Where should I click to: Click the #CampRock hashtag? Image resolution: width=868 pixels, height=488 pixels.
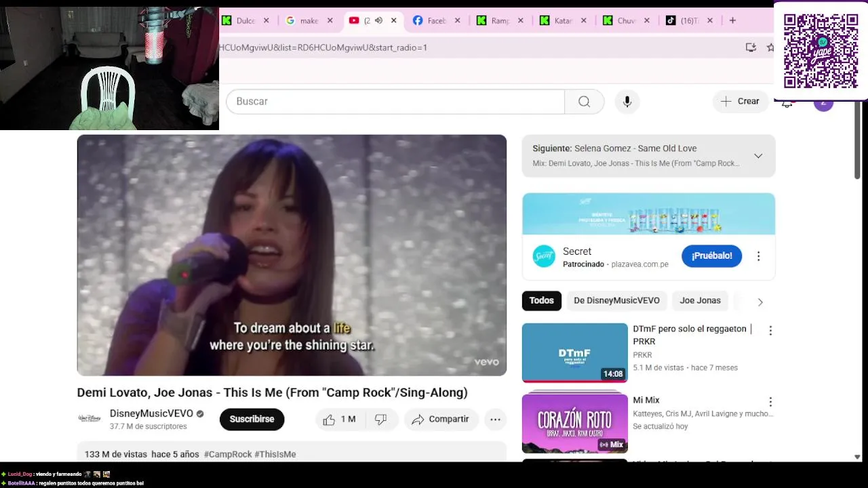click(228, 454)
